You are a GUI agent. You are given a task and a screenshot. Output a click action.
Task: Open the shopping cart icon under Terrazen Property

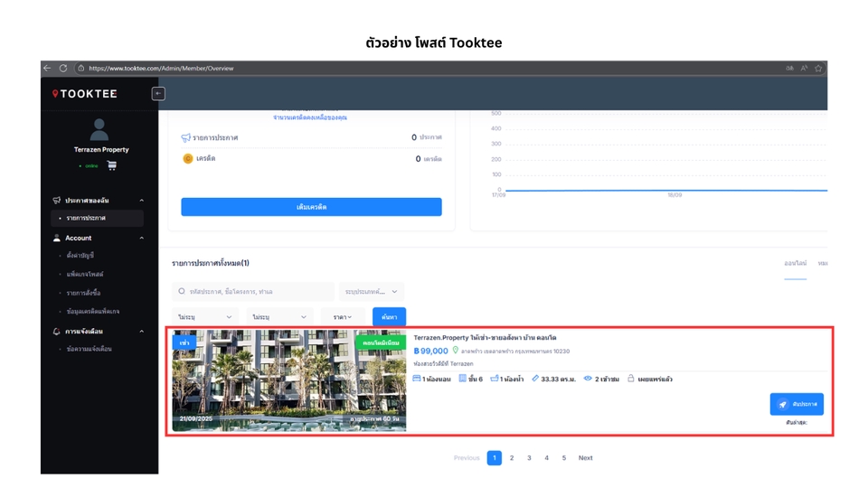point(112,165)
